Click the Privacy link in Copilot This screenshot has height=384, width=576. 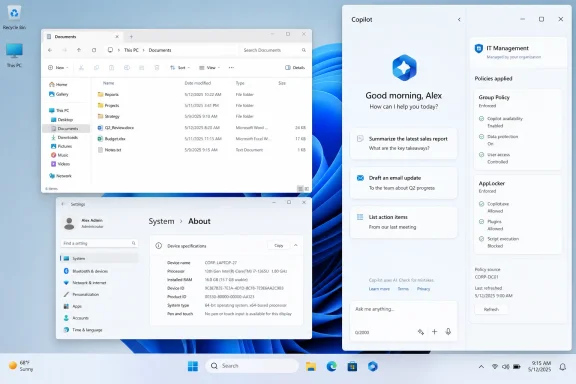tap(423, 289)
